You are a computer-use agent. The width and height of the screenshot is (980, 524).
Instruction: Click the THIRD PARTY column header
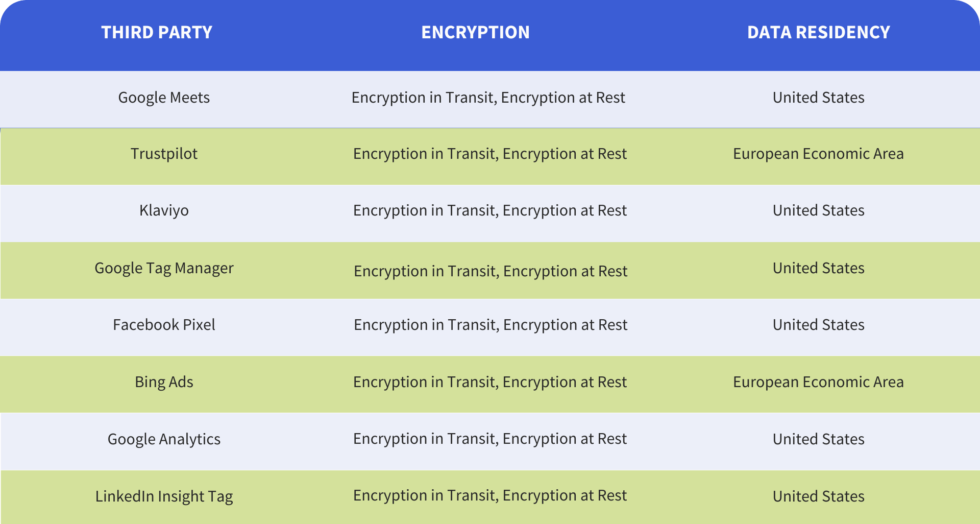tap(157, 32)
